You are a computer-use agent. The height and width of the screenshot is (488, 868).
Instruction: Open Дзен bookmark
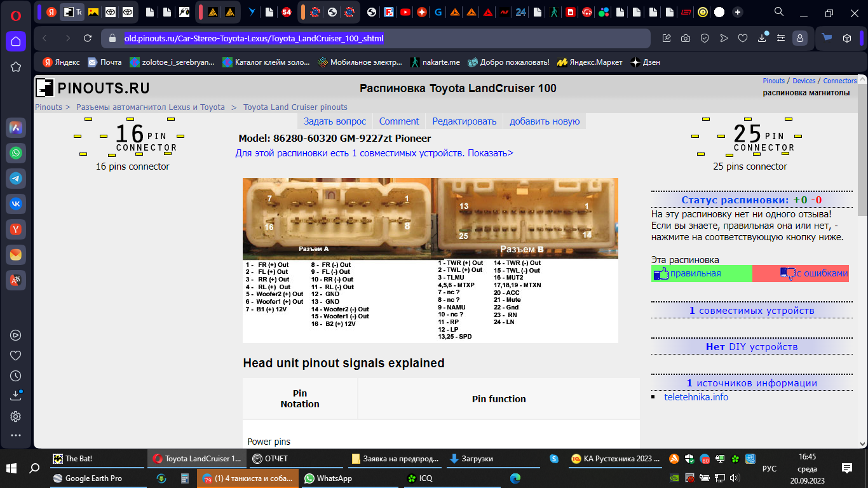(646, 62)
